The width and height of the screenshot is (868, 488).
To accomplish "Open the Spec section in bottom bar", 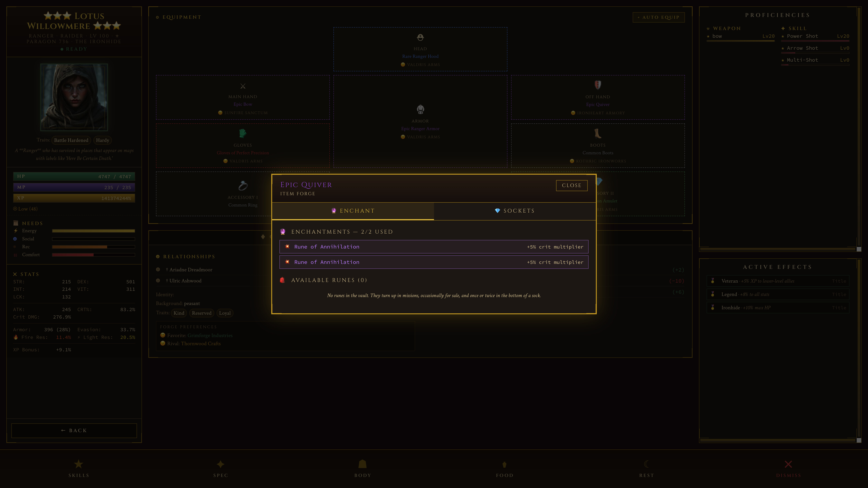I will point(221,469).
